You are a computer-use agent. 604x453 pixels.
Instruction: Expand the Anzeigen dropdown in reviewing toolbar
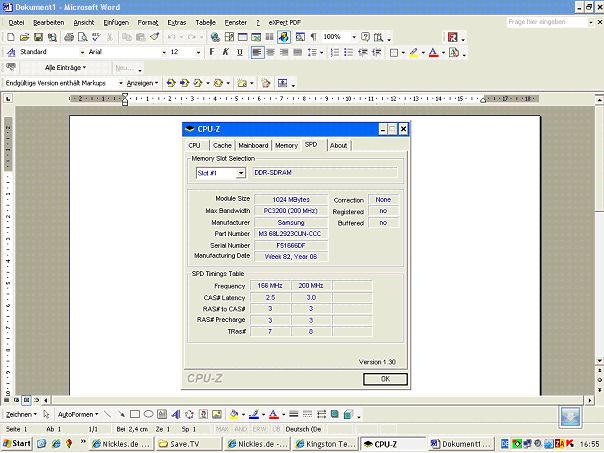(x=142, y=83)
